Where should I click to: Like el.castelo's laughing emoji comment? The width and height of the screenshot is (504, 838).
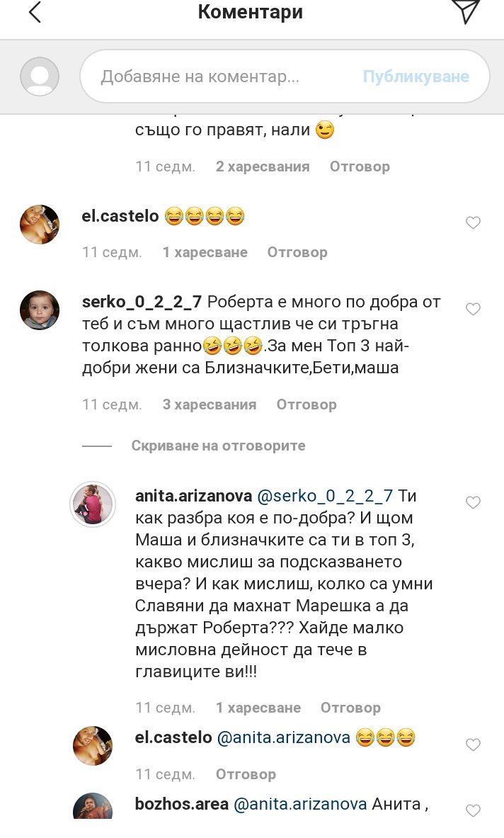click(473, 222)
